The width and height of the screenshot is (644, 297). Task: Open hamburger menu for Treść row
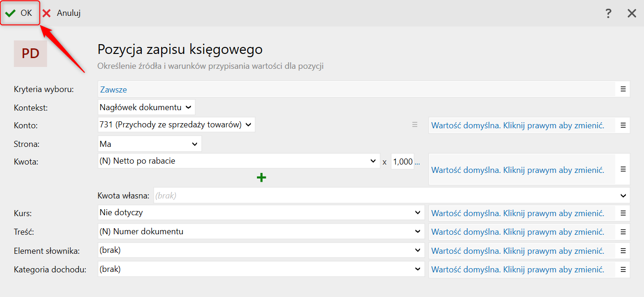(x=623, y=232)
